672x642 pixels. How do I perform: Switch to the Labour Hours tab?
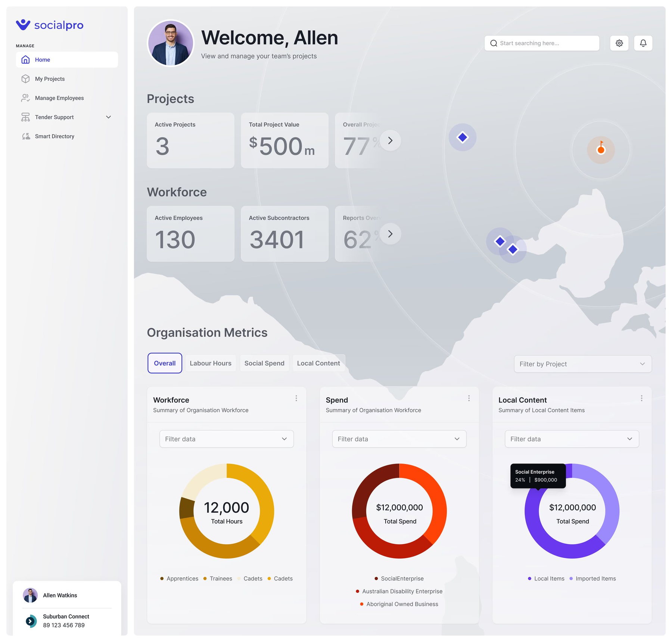pos(211,363)
